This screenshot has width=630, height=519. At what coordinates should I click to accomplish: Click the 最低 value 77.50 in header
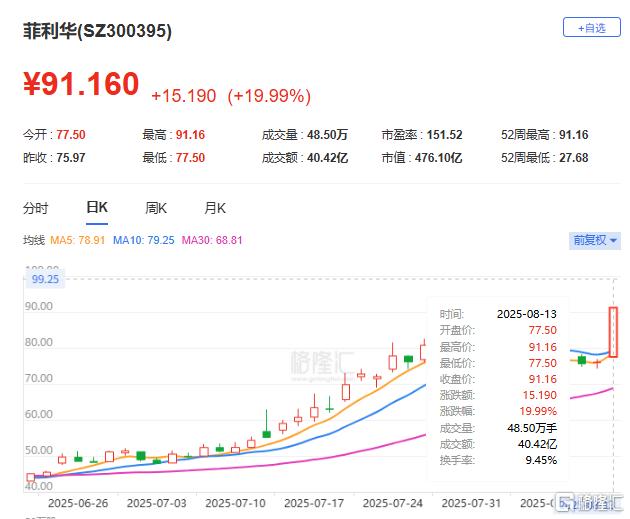click(x=190, y=157)
